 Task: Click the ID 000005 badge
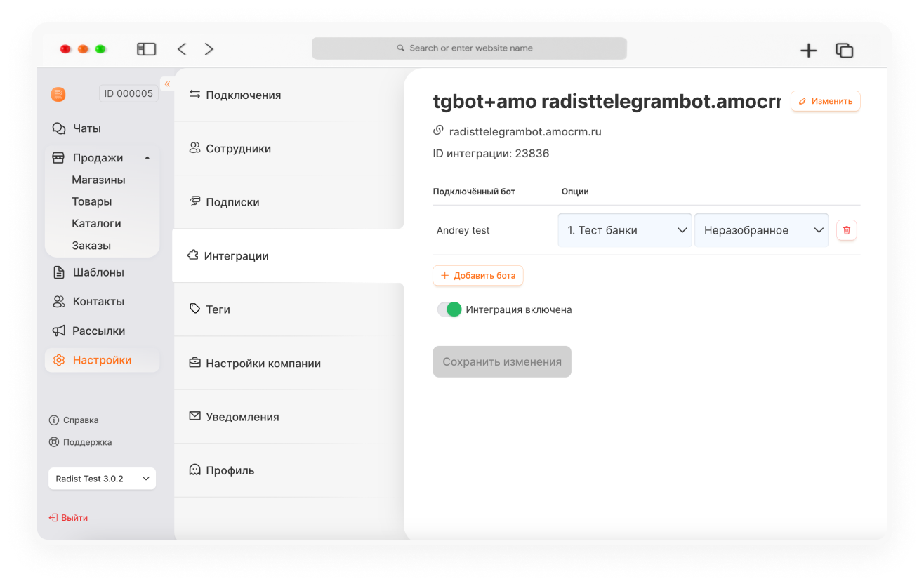[x=128, y=93]
